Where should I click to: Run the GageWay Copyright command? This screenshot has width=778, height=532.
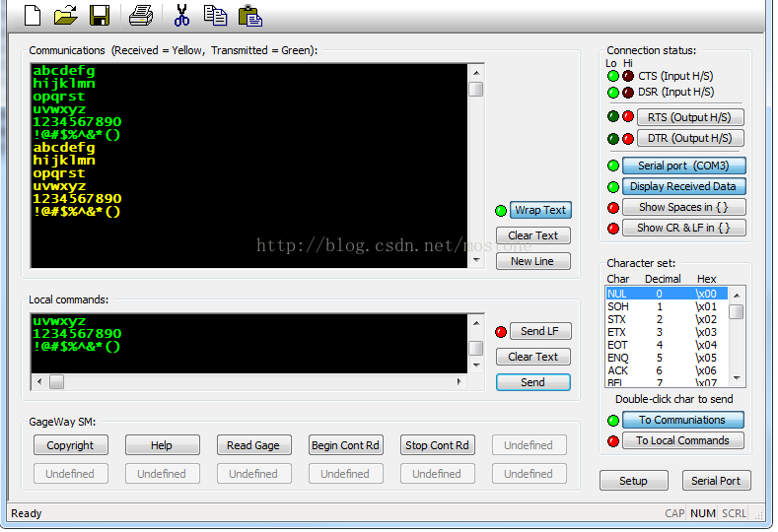70,445
